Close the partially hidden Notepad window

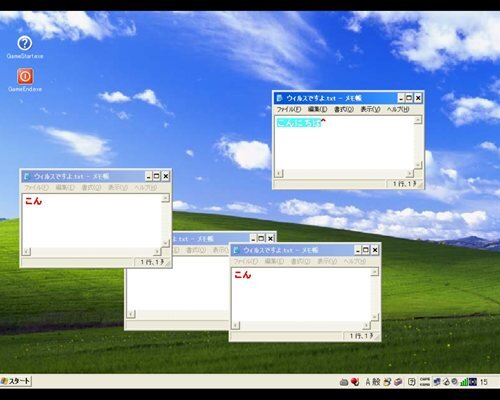point(271,238)
